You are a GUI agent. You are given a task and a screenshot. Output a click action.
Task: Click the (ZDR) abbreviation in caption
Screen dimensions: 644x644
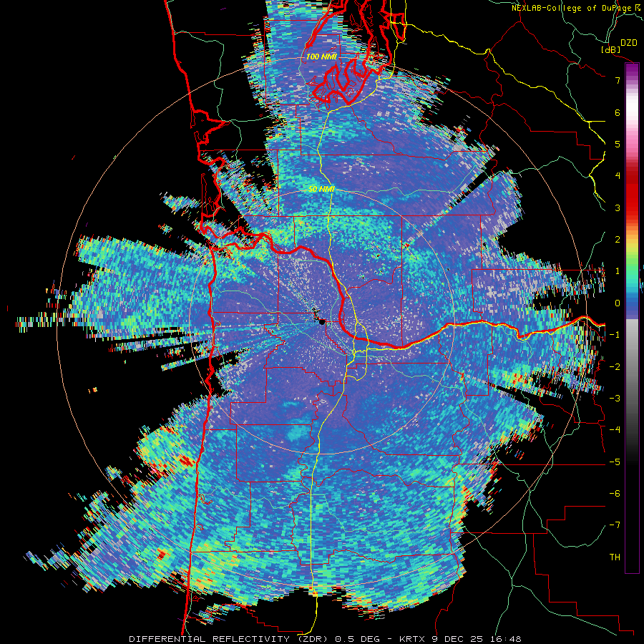coord(312,639)
